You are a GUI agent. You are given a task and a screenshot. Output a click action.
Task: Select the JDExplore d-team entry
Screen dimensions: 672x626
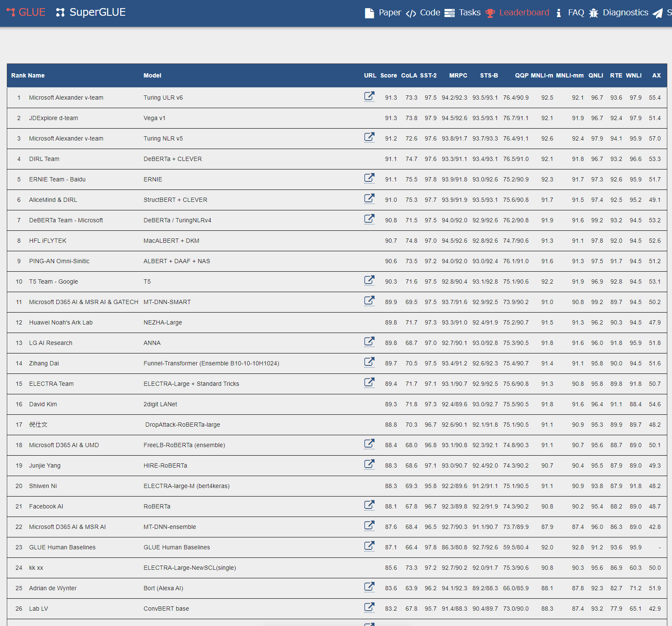coord(54,118)
